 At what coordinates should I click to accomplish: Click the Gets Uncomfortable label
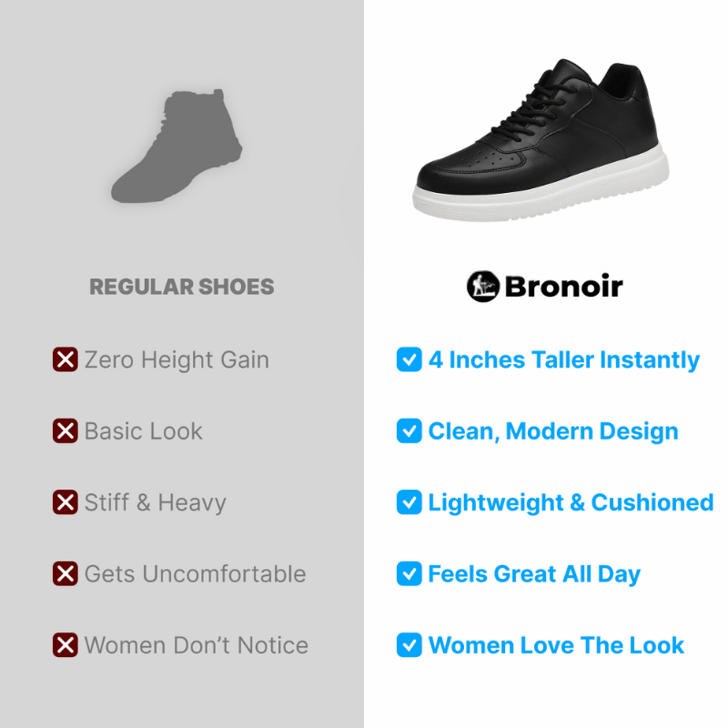tap(196, 574)
